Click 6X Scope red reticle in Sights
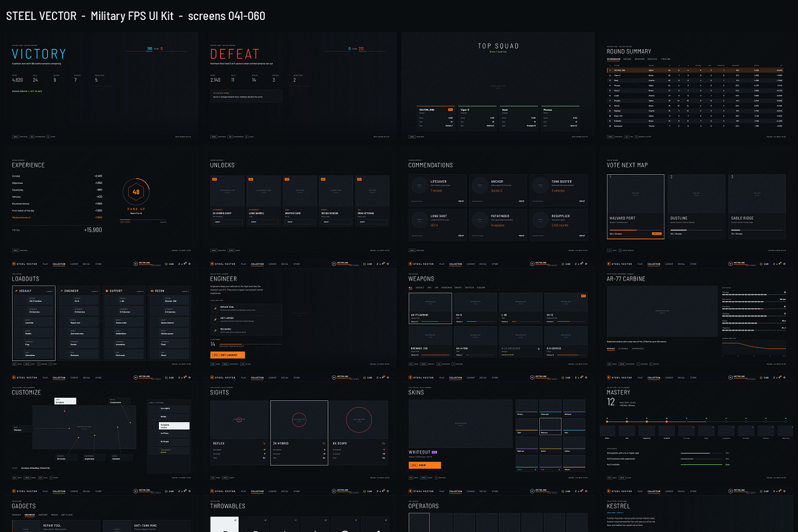 pos(359,420)
